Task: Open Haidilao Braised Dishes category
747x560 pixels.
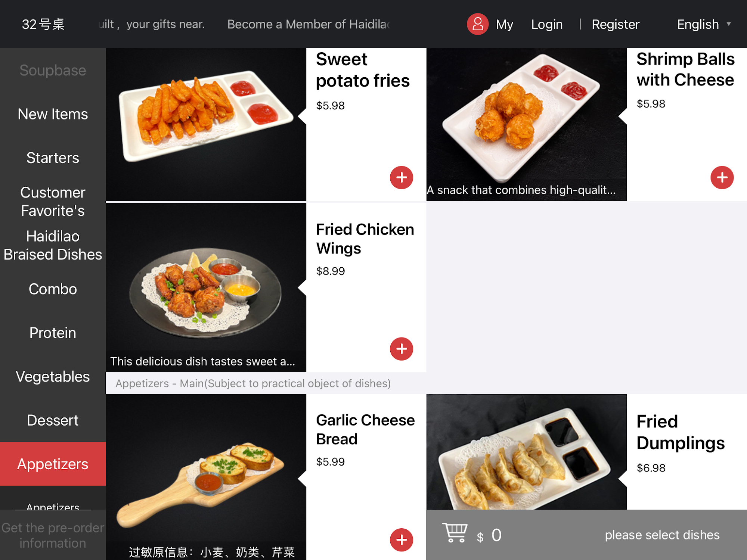Action: 53,245
